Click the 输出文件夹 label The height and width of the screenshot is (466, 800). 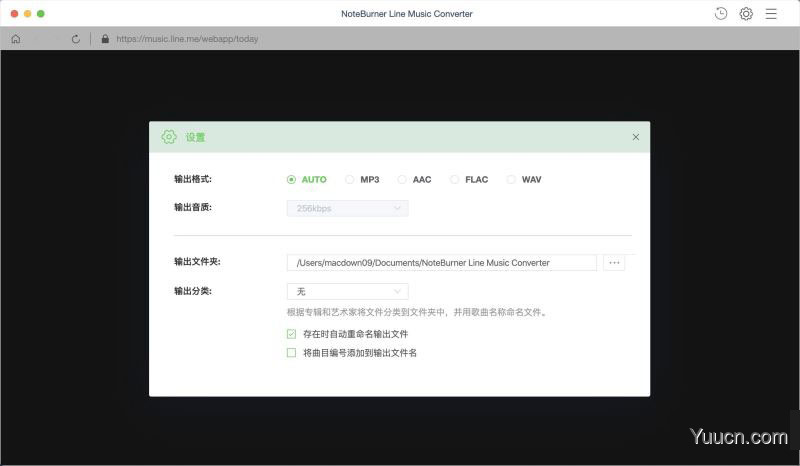(x=197, y=262)
